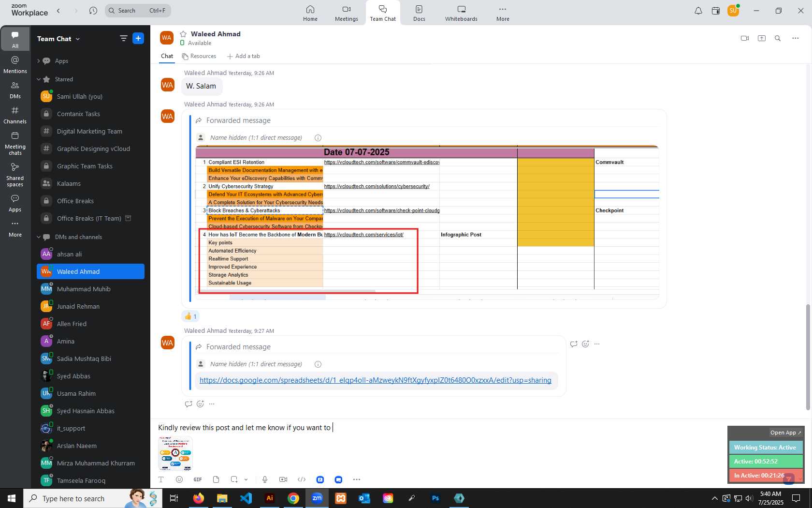The width and height of the screenshot is (812, 508).
Task: Record an audio message with the microphone
Action: (x=265, y=479)
